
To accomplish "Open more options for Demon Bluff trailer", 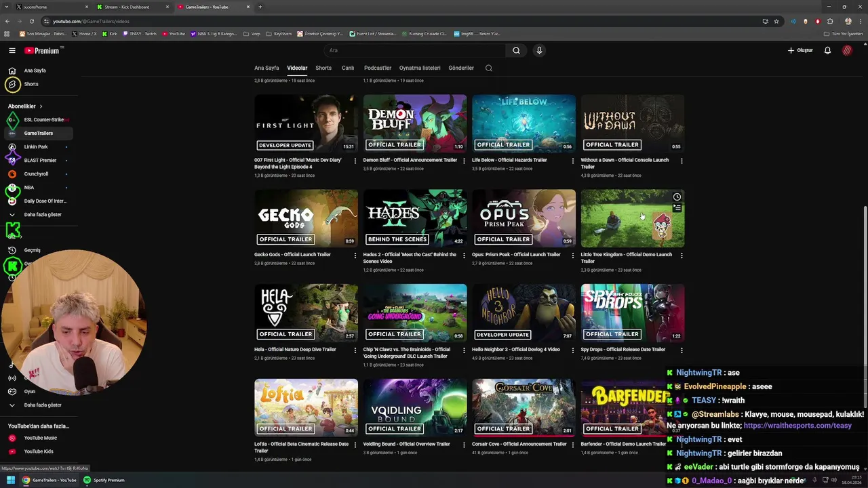I will coord(464,161).
